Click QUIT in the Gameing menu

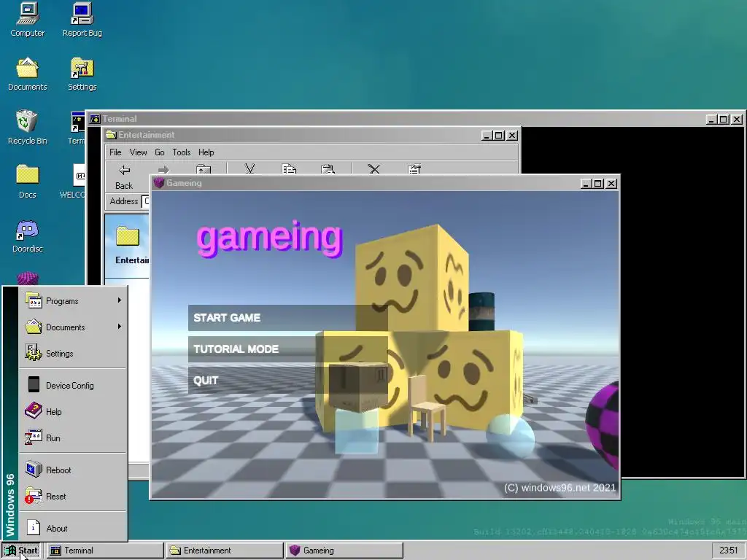287,381
